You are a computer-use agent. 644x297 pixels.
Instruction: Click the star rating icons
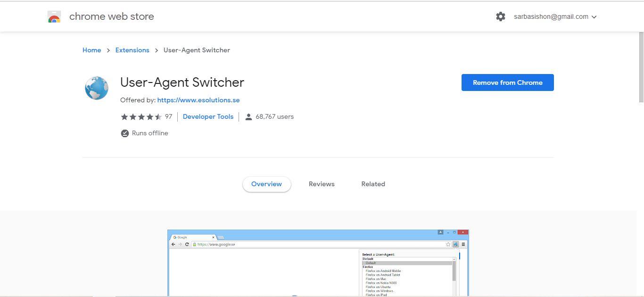pyautogui.click(x=141, y=117)
